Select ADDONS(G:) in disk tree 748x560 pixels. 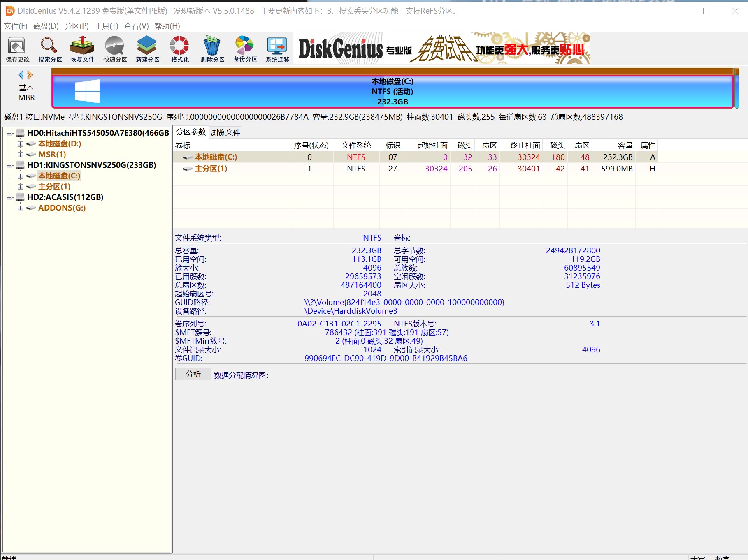pos(62,208)
